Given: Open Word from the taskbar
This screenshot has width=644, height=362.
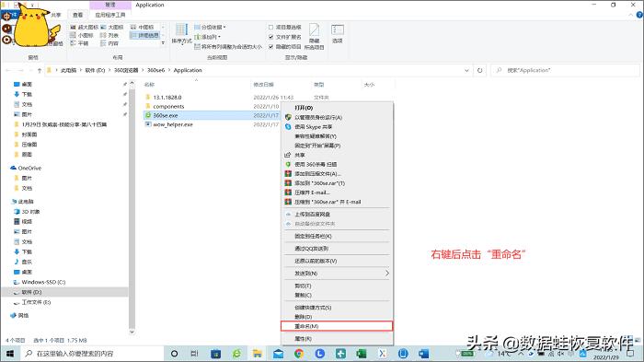Looking at the screenshot, I should pos(423,354).
